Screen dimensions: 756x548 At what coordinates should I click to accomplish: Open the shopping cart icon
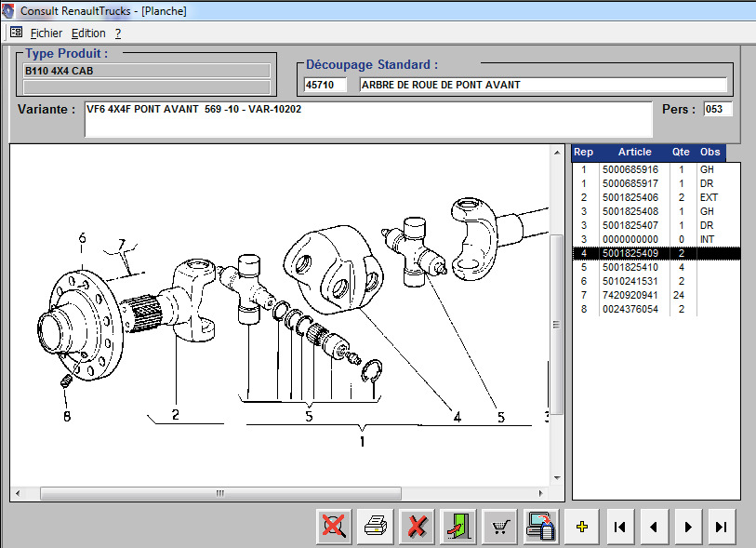click(x=500, y=527)
